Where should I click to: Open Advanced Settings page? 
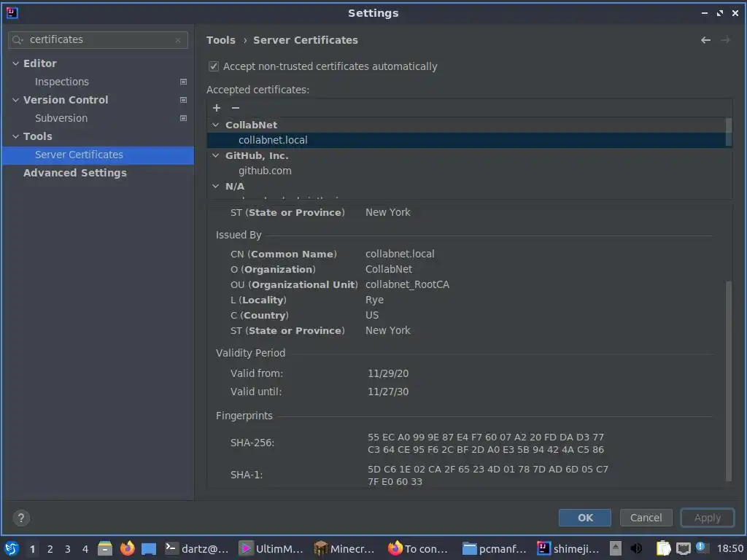pos(75,173)
